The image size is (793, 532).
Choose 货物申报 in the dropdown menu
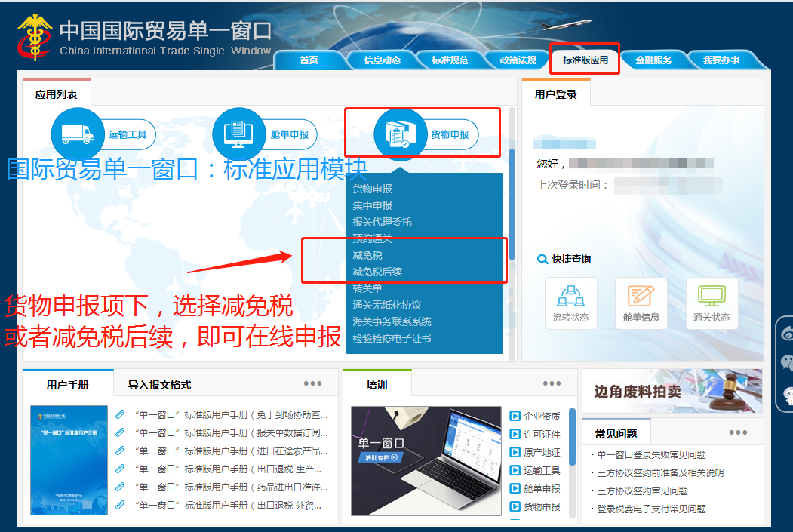pos(372,189)
